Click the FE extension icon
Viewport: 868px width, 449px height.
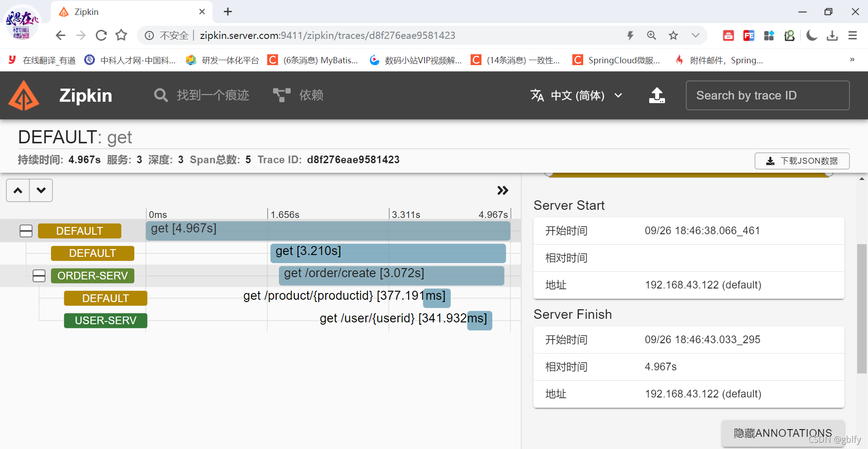(749, 35)
